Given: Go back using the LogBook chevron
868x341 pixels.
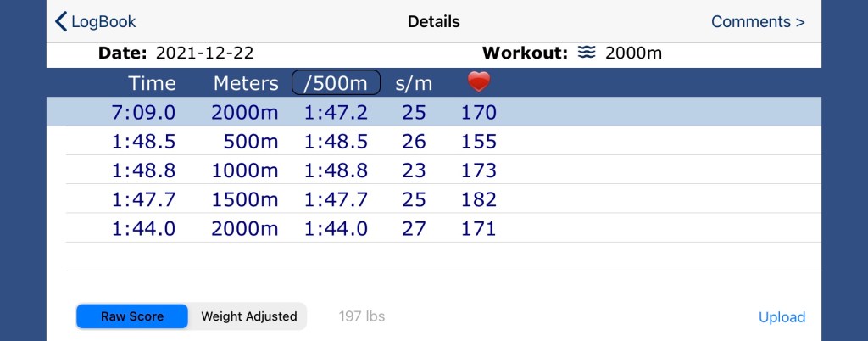Looking at the screenshot, I should (x=61, y=21).
